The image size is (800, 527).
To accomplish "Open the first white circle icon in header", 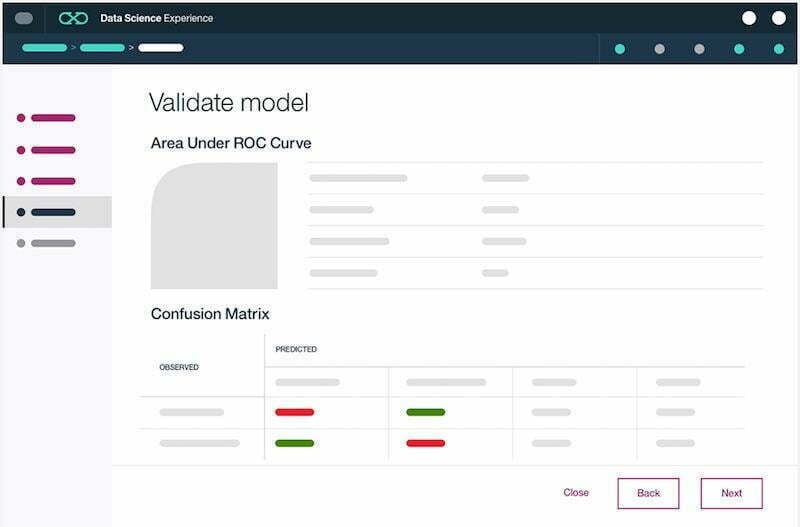I will tap(749, 18).
